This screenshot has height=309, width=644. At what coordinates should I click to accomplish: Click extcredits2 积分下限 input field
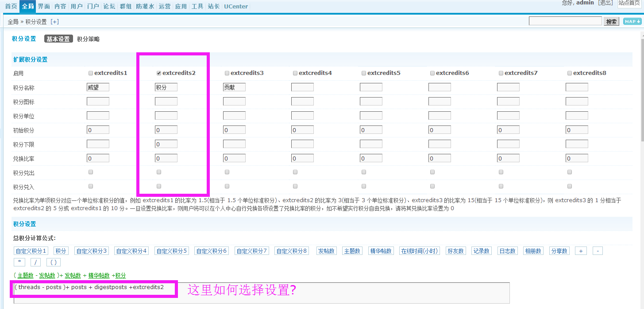tap(166, 144)
